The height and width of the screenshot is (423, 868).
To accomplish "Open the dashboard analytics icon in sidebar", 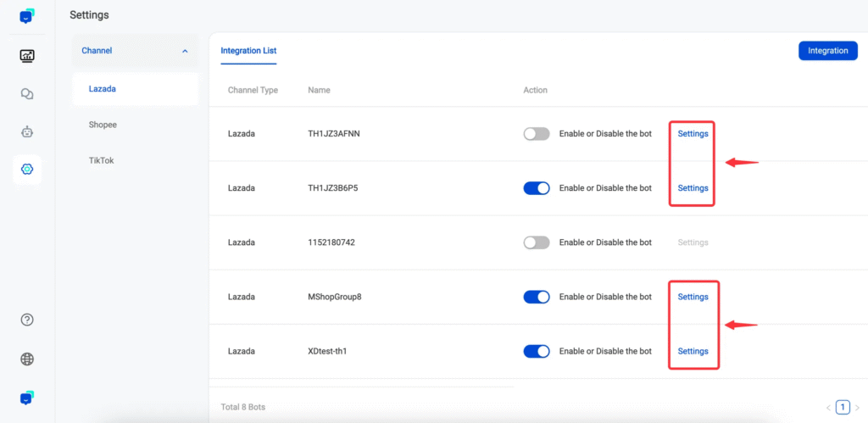I will 26,56.
